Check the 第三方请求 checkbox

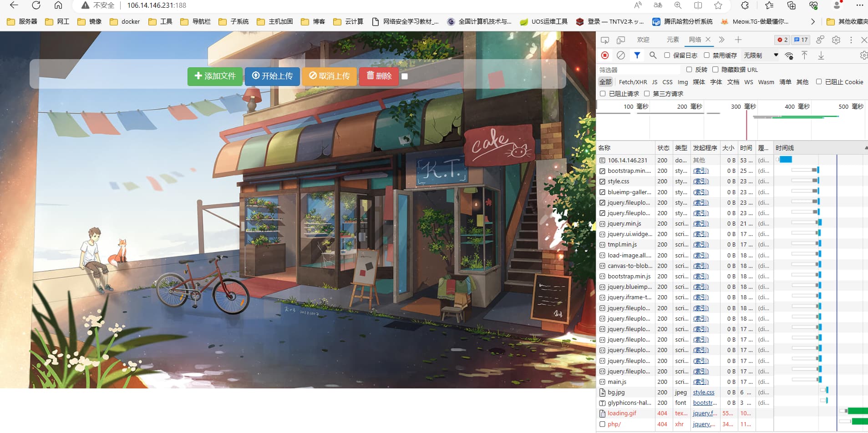click(x=647, y=94)
